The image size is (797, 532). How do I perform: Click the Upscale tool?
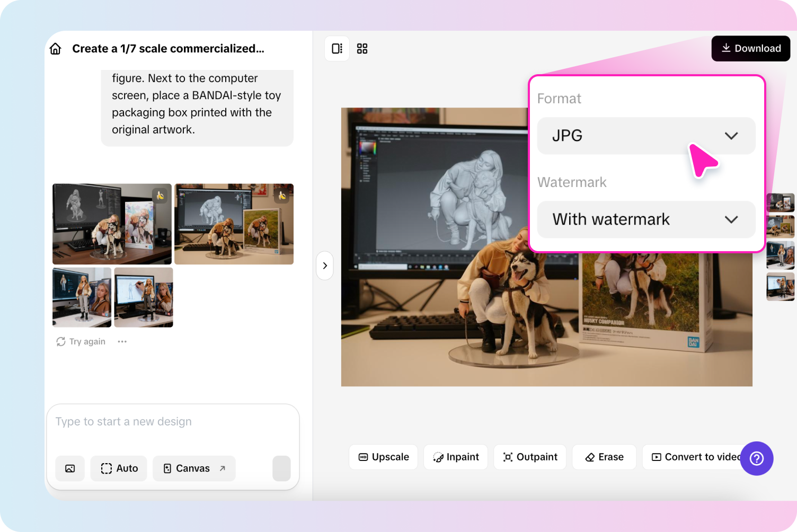coord(383,457)
